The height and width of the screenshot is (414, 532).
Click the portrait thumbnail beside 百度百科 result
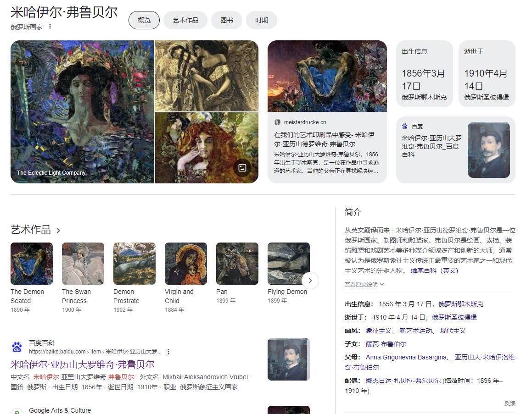289,359
